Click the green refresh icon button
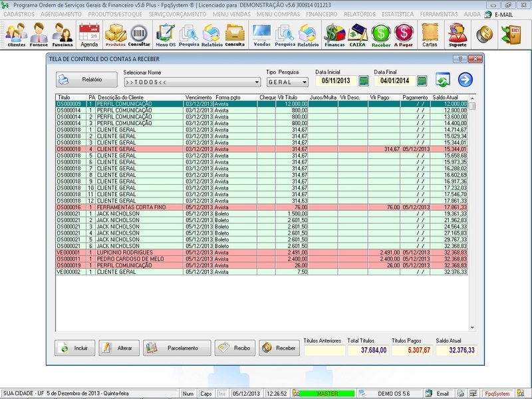The width and height of the screenshot is (532, 399). (443, 80)
